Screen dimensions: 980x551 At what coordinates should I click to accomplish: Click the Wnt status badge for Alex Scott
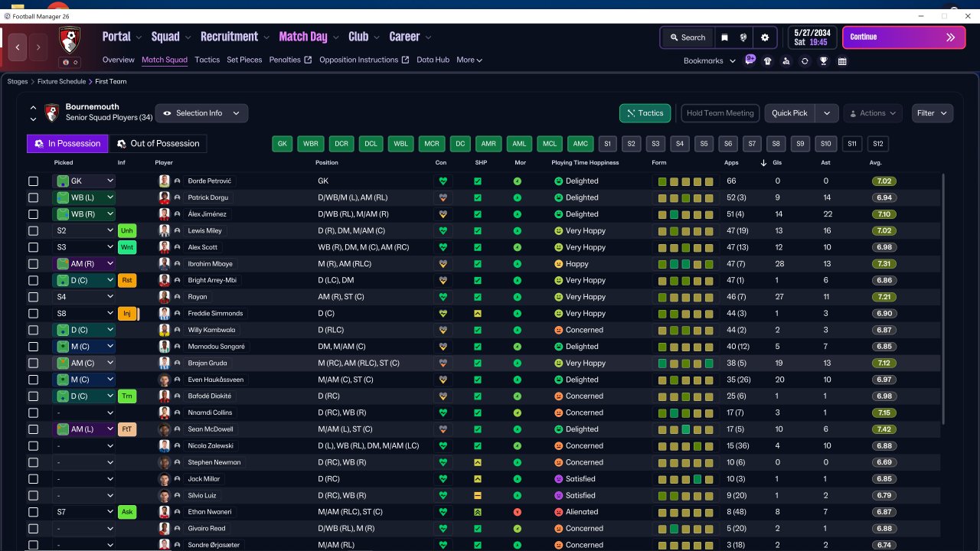(x=127, y=247)
